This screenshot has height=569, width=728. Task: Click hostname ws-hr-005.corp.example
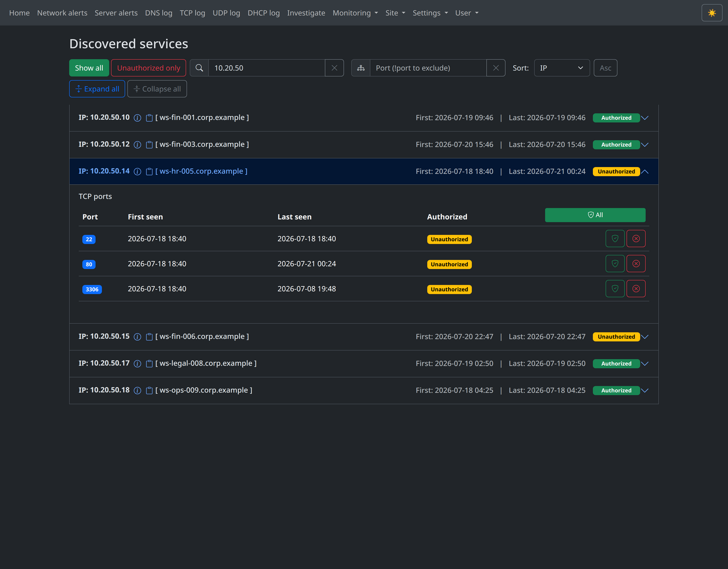click(x=201, y=171)
